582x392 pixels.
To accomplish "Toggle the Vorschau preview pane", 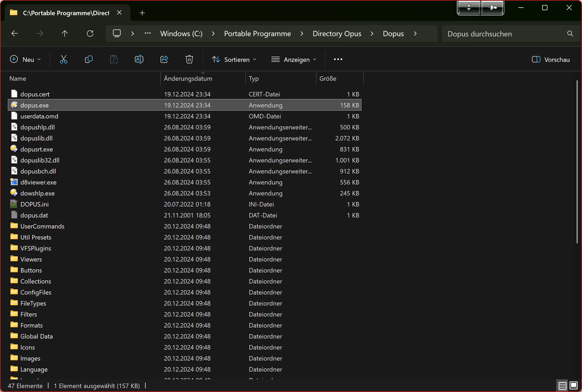I will (551, 59).
